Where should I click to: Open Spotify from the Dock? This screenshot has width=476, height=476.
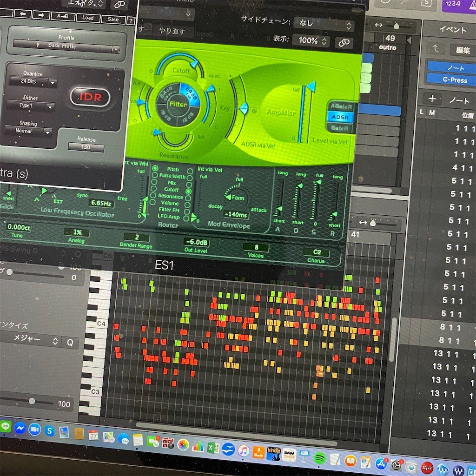point(319,458)
